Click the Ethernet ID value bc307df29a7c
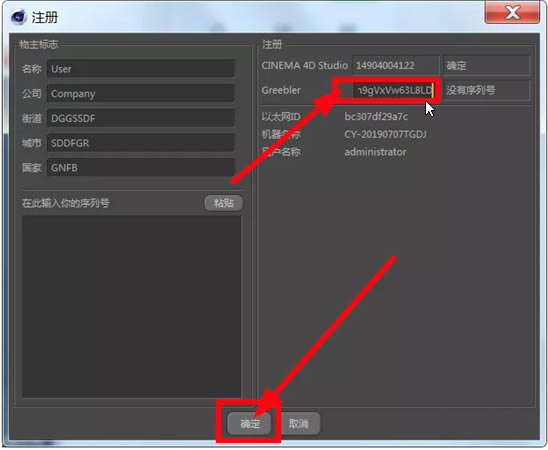The image size is (548, 450). pyautogui.click(x=376, y=116)
